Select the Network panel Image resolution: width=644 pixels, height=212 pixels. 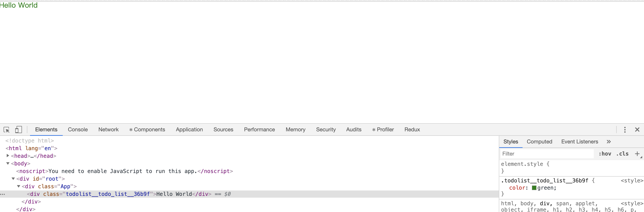(x=108, y=130)
